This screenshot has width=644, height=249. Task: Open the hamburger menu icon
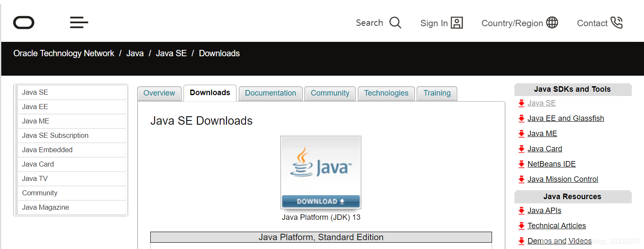tap(79, 22)
